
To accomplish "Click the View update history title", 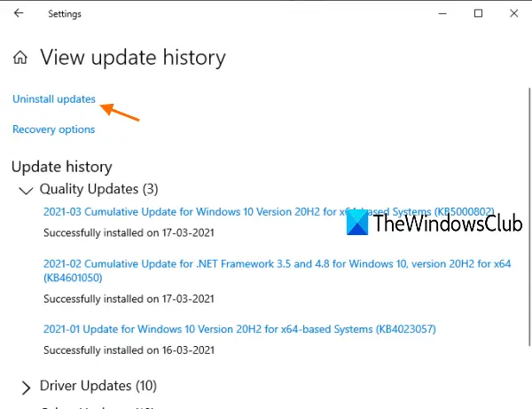I will [133, 58].
